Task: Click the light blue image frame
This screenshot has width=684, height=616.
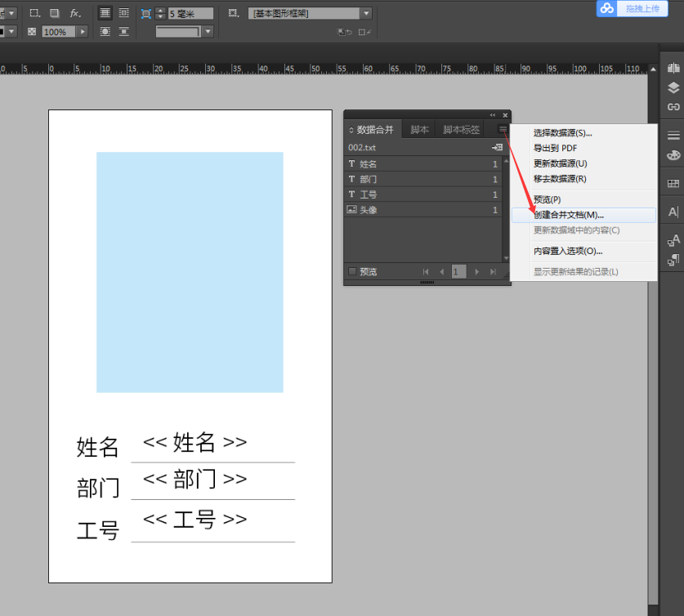Action: pyautogui.click(x=190, y=272)
